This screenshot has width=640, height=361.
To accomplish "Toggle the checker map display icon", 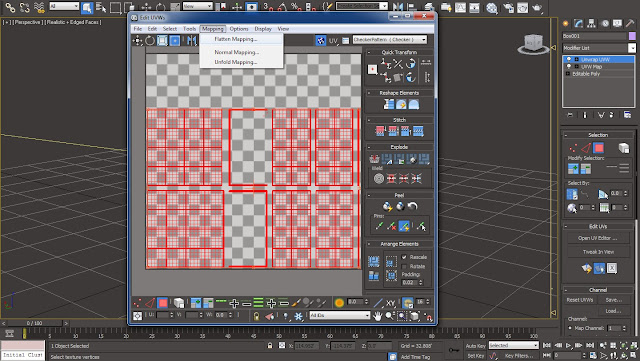I will (321, 40).
